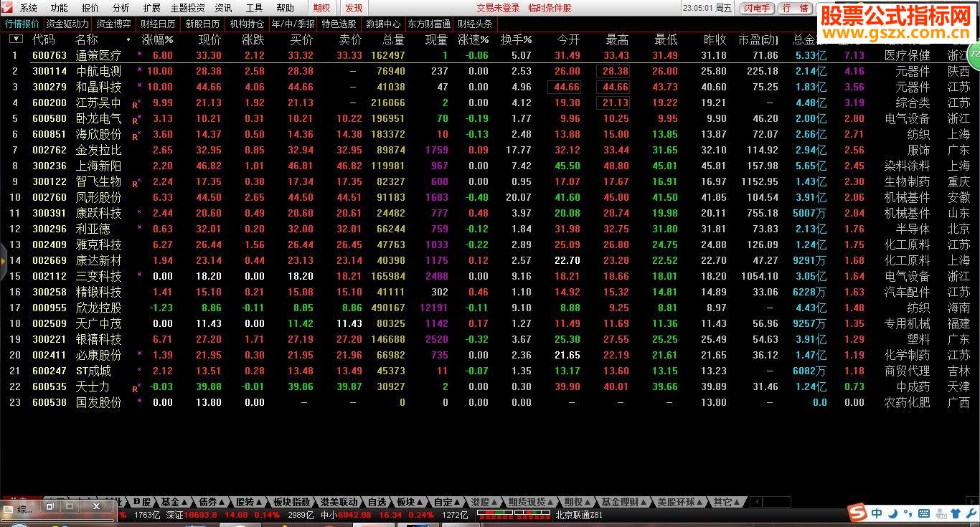Sort by the 换手% column header
Viewport: 980px width, 527px height.
tap(517, 39)
